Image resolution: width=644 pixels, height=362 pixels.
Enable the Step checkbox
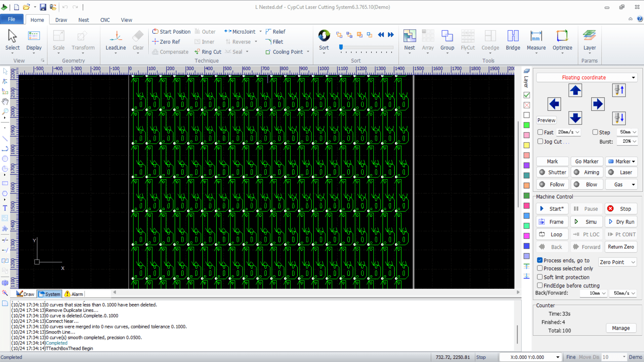point(595,132)
